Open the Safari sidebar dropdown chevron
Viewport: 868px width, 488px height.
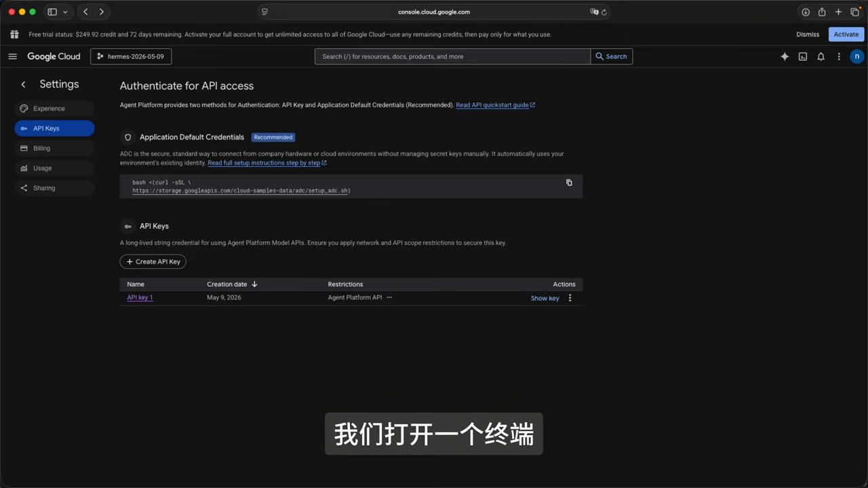pyautogui.click(x=65, y=12)
